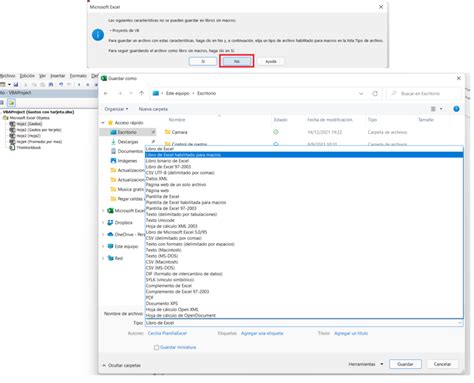Select Hoja4 (Promedio por mes) in project tree
The width and height of the screenshot is (474, 383).
coord(39,142)
